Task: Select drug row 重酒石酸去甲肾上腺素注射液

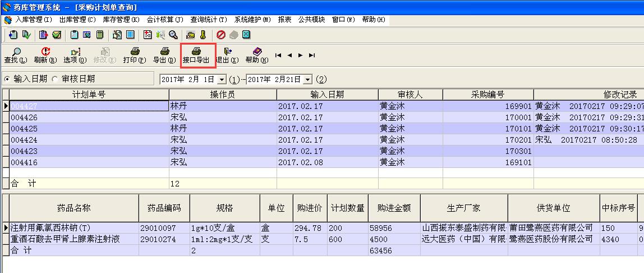Action: (x=323, y=239)
